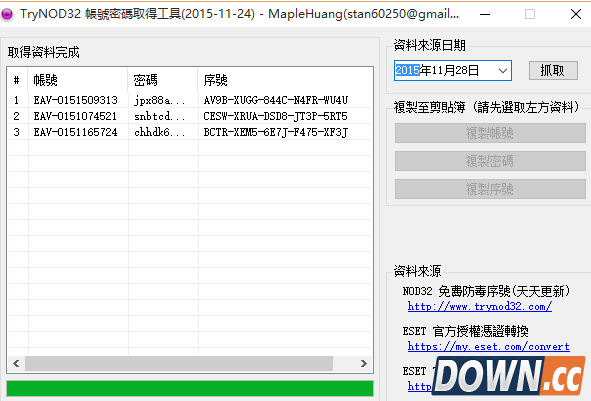Click the 複製序號 copy serial button
This screenshot has height=401, width=591.
click(x=490, y=189)
